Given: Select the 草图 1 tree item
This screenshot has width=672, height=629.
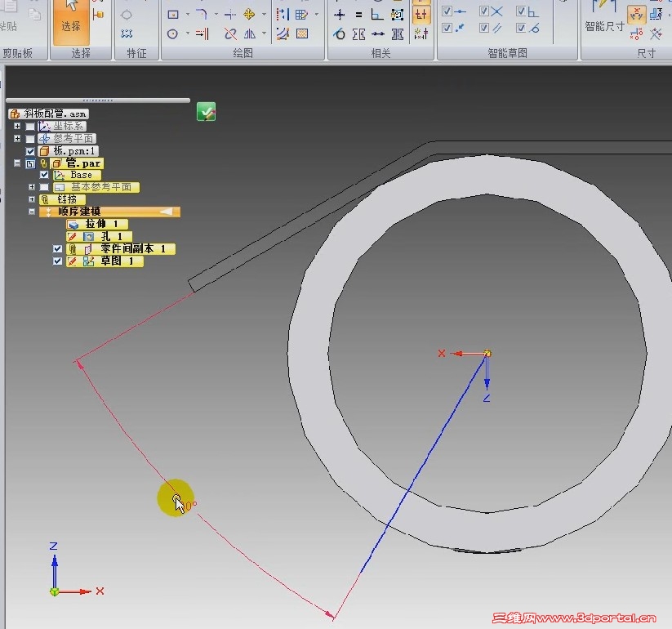Looking at the screenshot, I should point(105,261).
